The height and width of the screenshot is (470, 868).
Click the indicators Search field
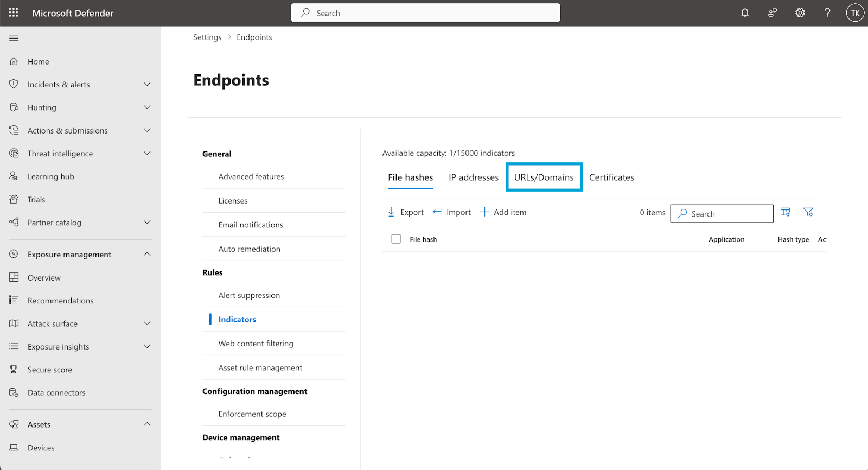point(722,213)
